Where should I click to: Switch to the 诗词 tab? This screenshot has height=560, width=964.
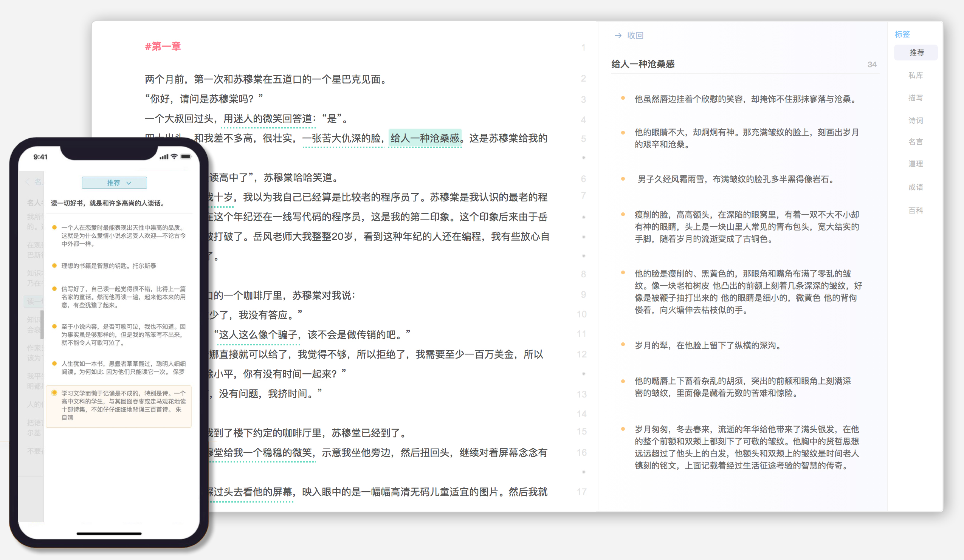[x=915, y=121]
